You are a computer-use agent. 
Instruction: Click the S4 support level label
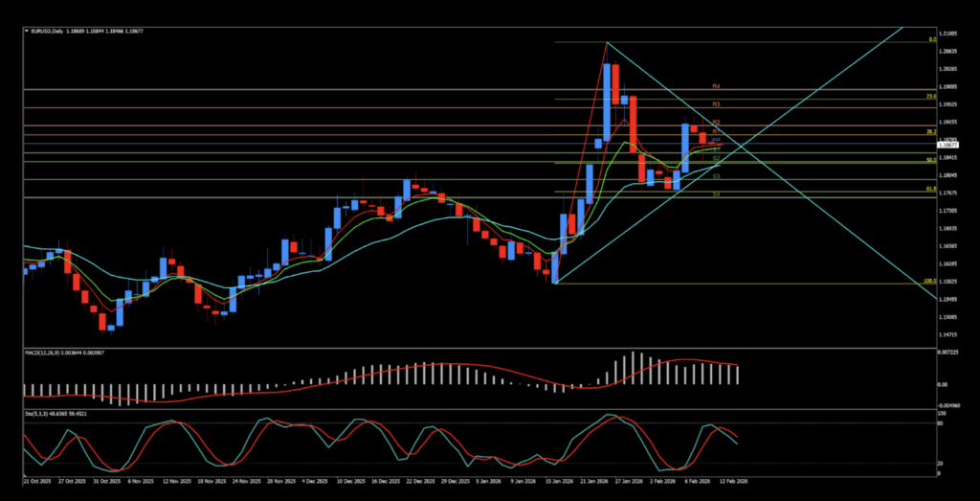[716, 194]
